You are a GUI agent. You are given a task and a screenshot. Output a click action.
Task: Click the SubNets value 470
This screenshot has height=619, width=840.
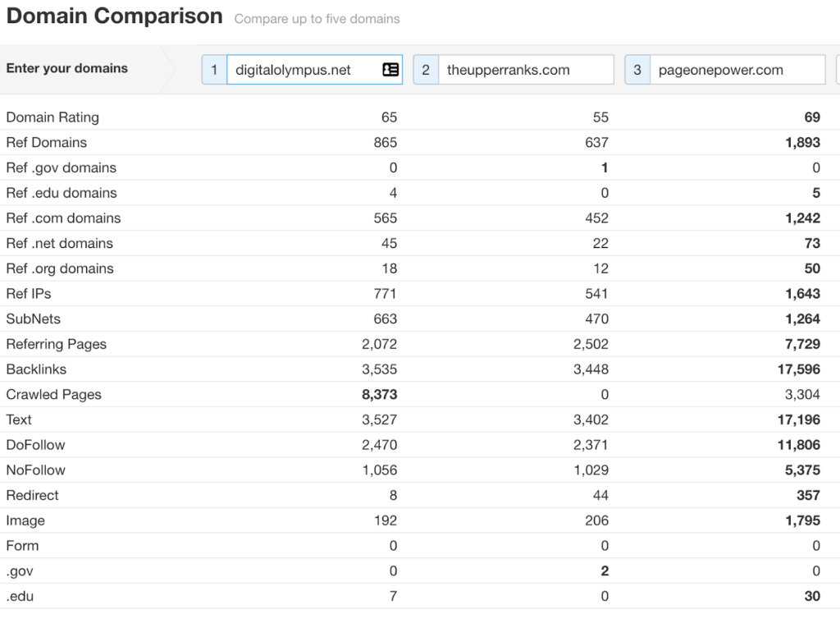597,319
